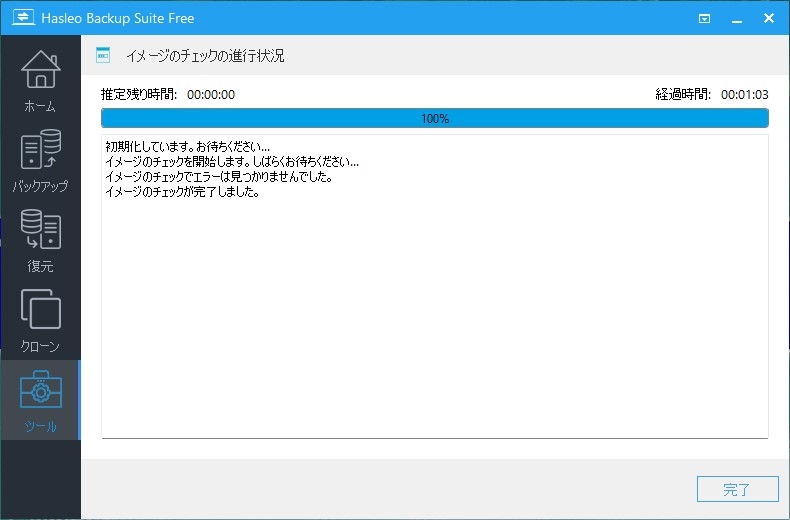
Task: Click the 完了 (Finish) button
Action: click(738, 489)
